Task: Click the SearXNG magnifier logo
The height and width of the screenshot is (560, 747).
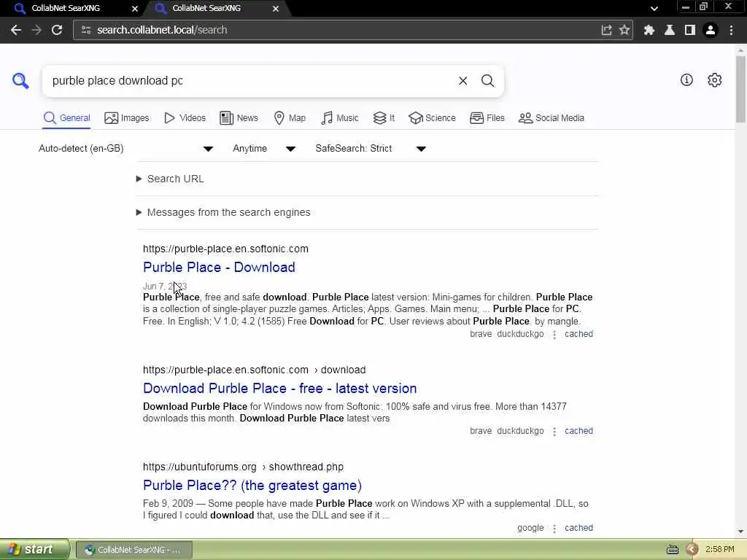Action: (20, 80)
